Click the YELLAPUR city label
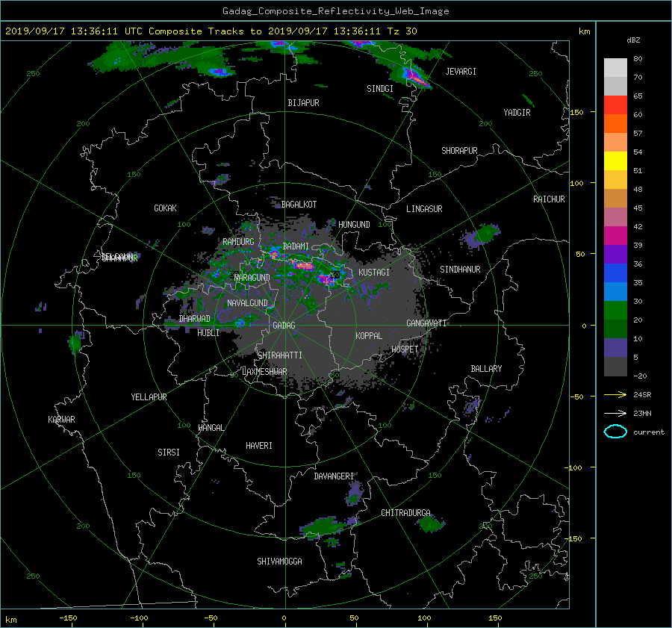 click(149, 397)
